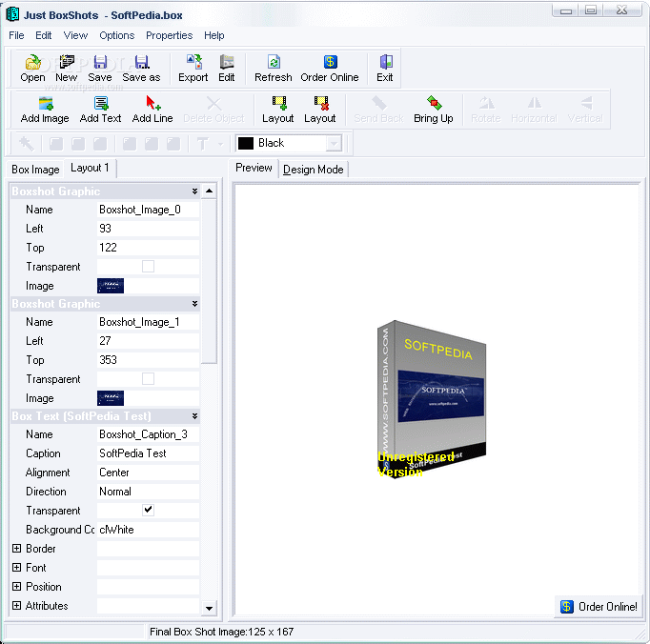Expand the Font property

(16, 568)
